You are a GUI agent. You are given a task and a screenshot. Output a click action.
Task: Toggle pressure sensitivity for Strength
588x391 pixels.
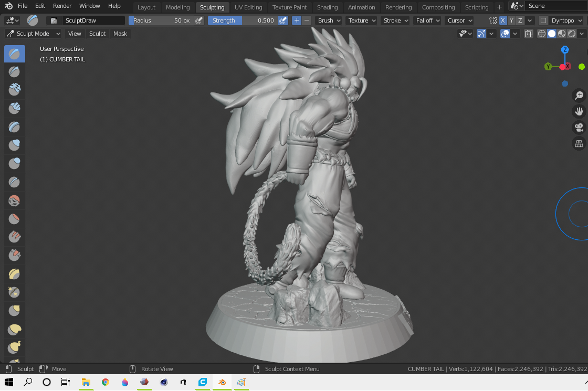283,20
